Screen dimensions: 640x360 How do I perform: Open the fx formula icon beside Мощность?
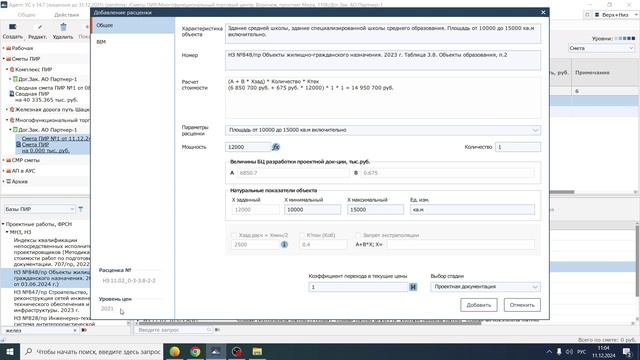pyautogui.click(x=276, y=147)
